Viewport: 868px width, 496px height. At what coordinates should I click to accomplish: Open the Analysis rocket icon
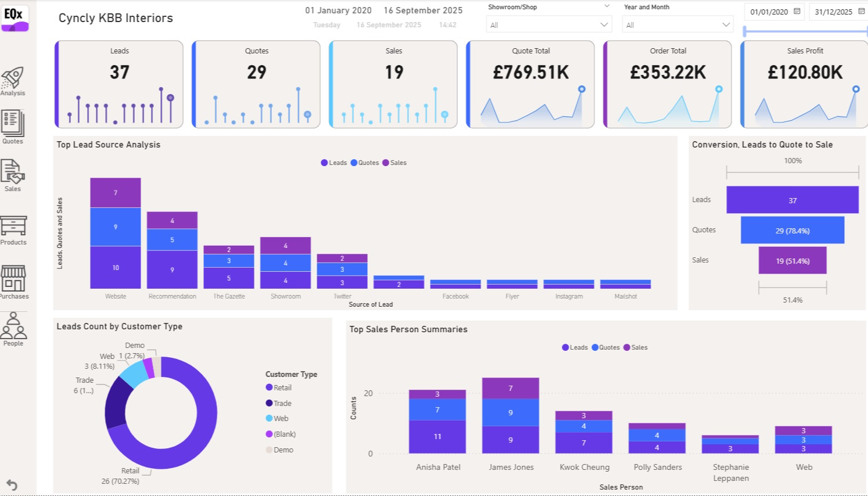[x=13, y=78]
